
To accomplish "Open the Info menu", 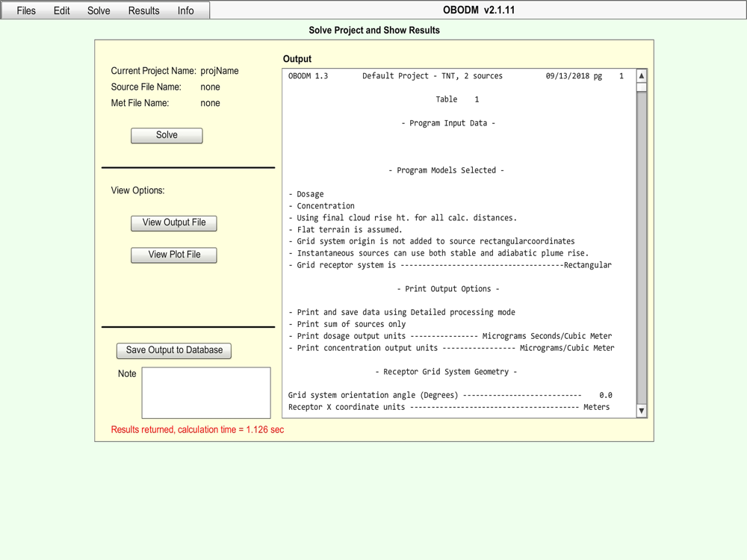I will click(185, 10).
